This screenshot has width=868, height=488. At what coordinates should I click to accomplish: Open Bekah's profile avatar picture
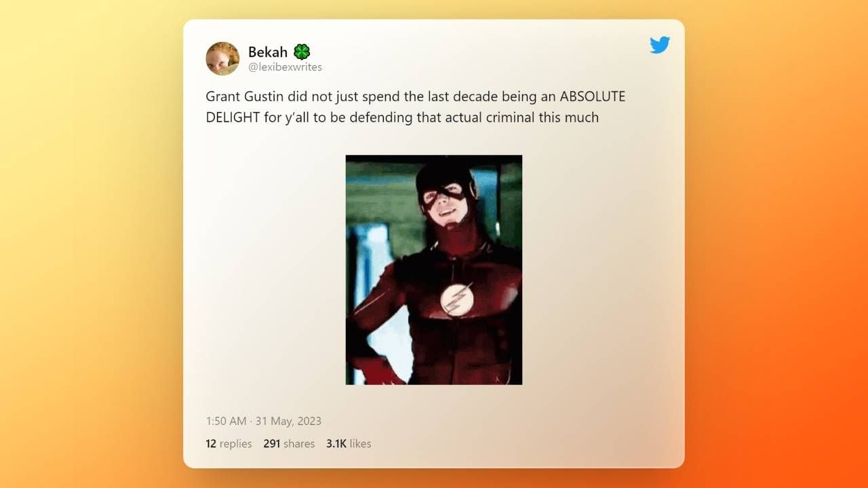coord(222,58)
